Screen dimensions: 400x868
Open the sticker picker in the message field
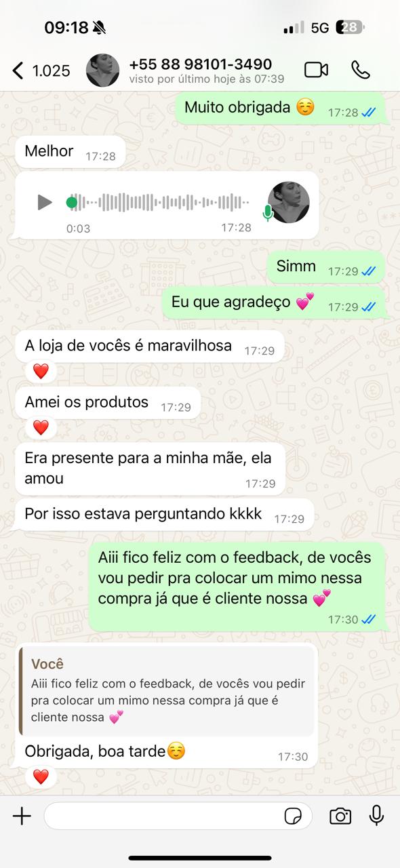pyautogui.click(x=294, y=816)
